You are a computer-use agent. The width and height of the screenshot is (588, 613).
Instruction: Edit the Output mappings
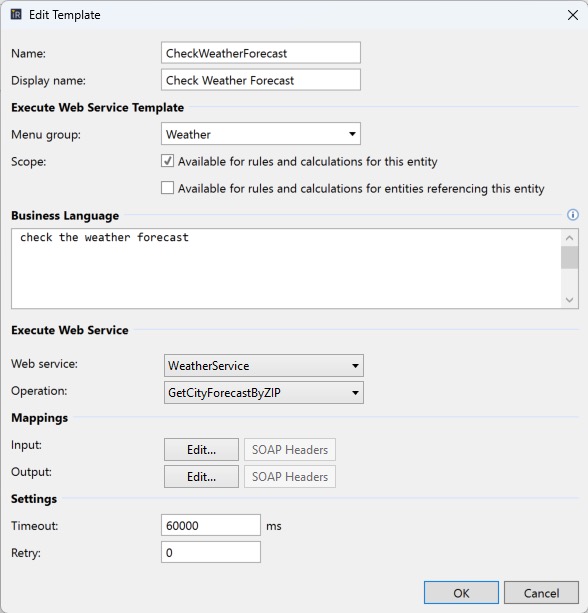click(x=201, y=477)
